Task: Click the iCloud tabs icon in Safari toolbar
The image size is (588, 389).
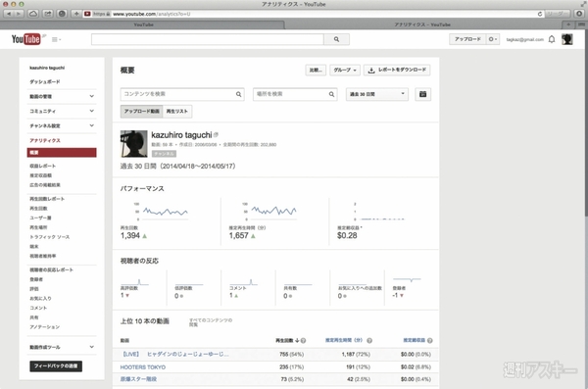Action: (33, 14)
